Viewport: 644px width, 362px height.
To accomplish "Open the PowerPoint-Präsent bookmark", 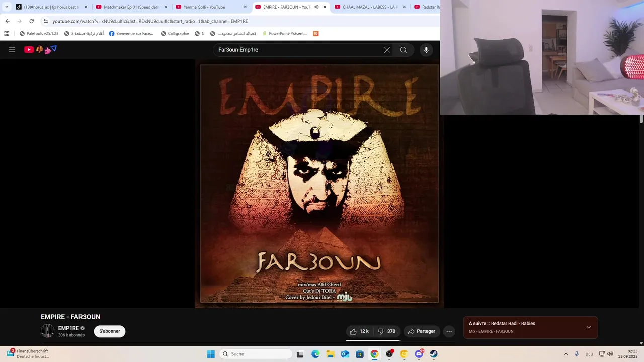I will [x=284, y=34].
